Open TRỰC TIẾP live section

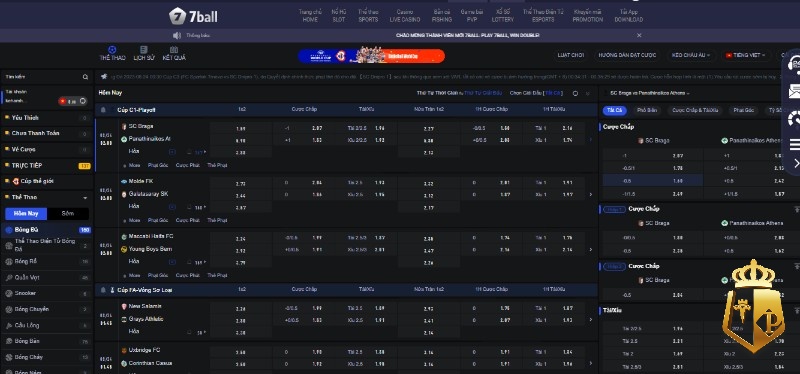coord(47,166)
